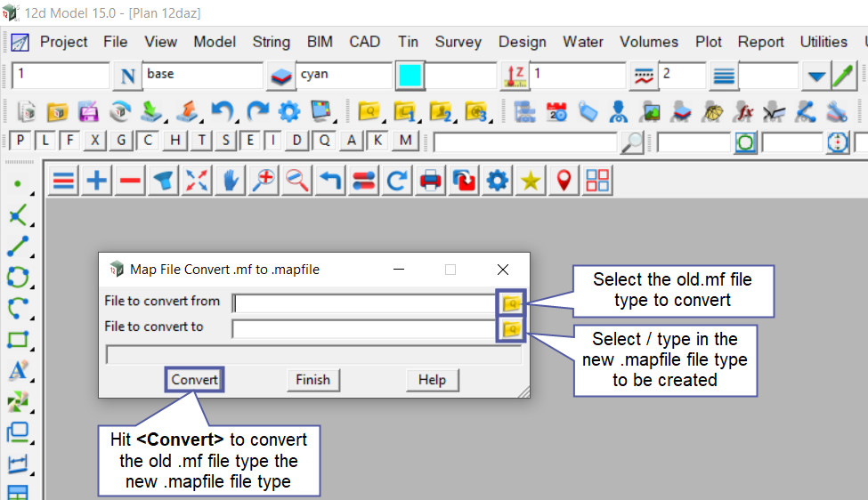Select the pan hand tool

[230, 181]
